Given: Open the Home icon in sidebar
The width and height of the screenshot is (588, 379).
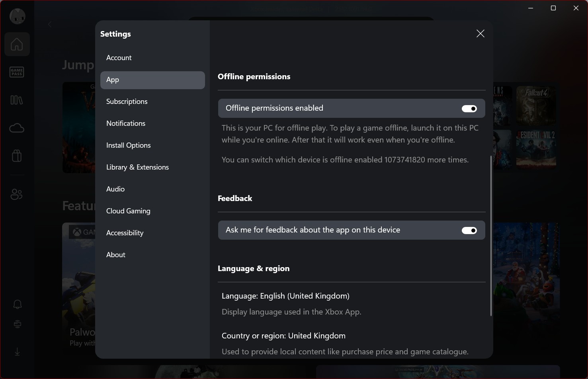Looking at the screenshot, I should [17, 44].
